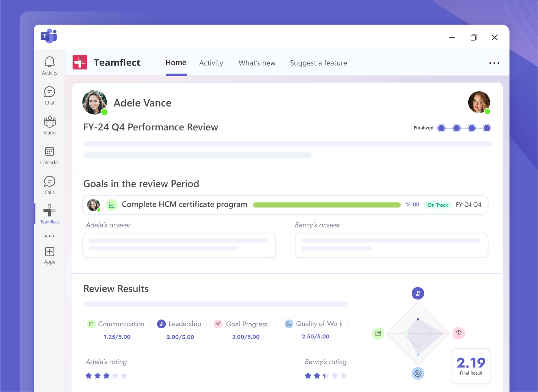
Task: Select the Home tab
Action: pos(176,63)
